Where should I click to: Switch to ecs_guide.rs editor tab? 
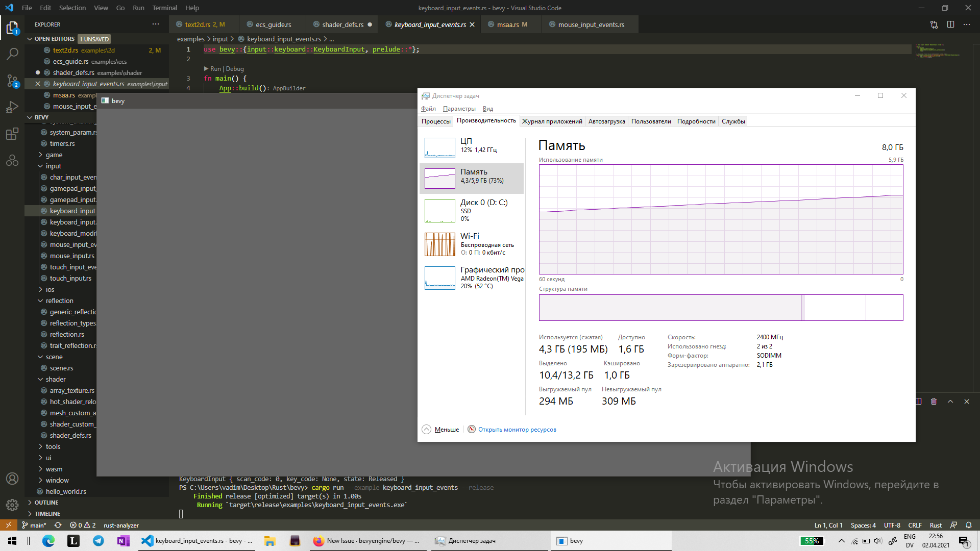click(273, 24)
